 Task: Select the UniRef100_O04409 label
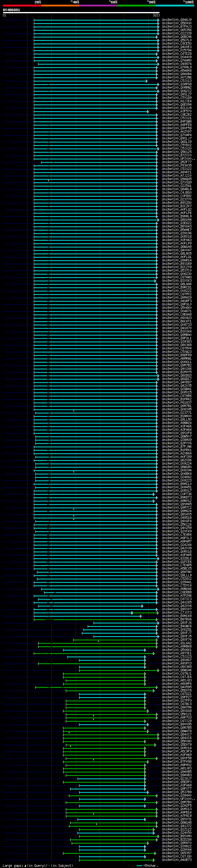[176, 57]
